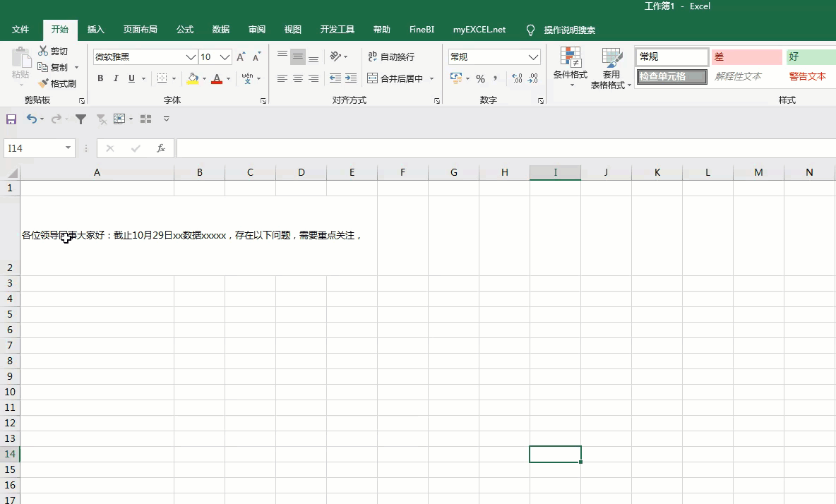Select the italic formatting icon
836x504 pixels.
pyautogui.click(x=115, y=78)
